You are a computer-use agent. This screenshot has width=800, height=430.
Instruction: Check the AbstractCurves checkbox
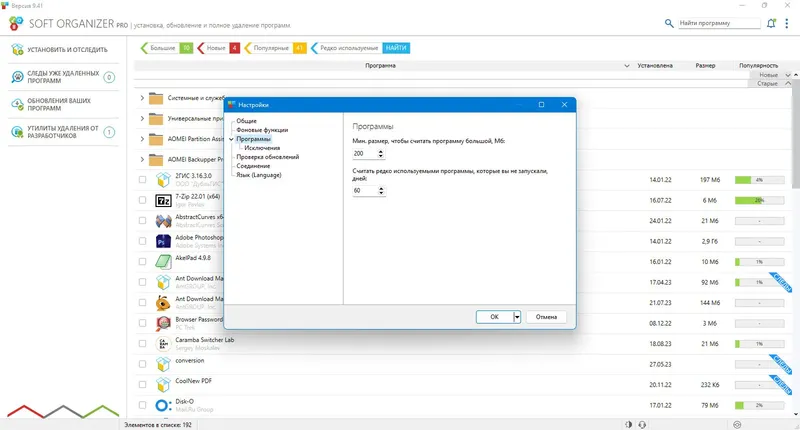click(142, 221)
